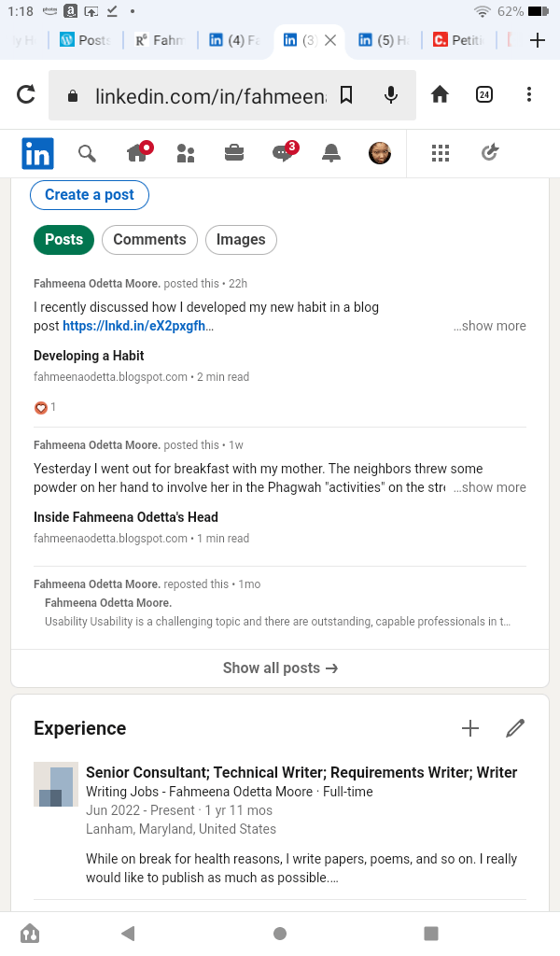560x956 pixels.
Task: Switch to the Images filter
Action: (x=241, y=240)
